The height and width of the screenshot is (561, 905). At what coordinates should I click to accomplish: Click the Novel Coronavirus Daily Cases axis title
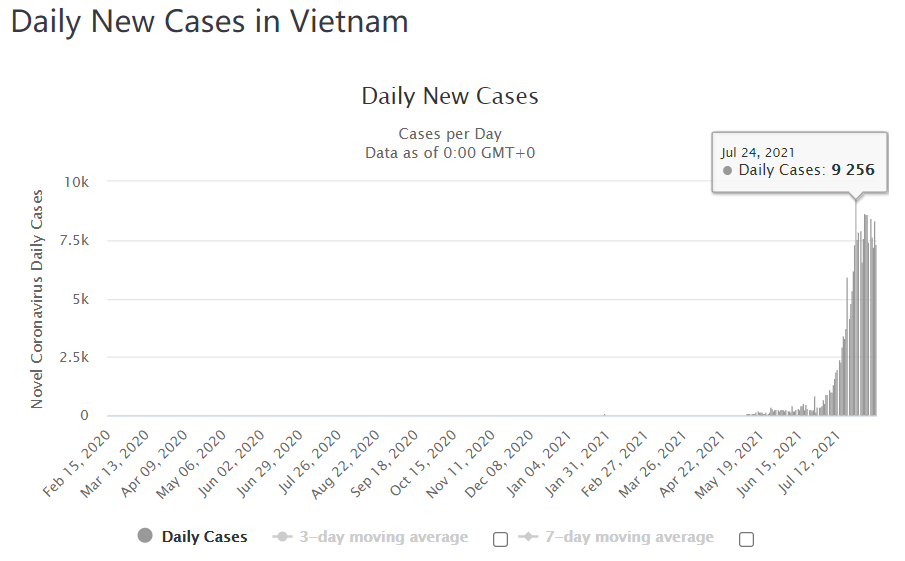tap(38, 298)
